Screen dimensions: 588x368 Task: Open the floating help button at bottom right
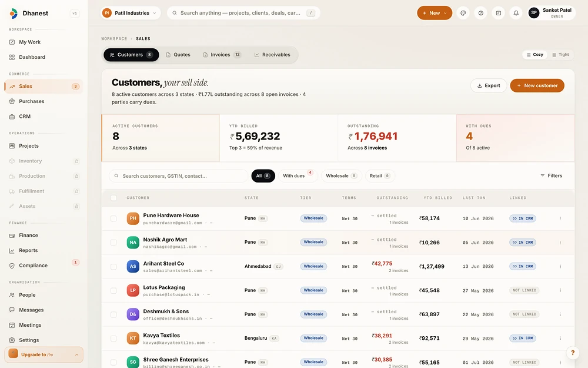coord(572,353)
